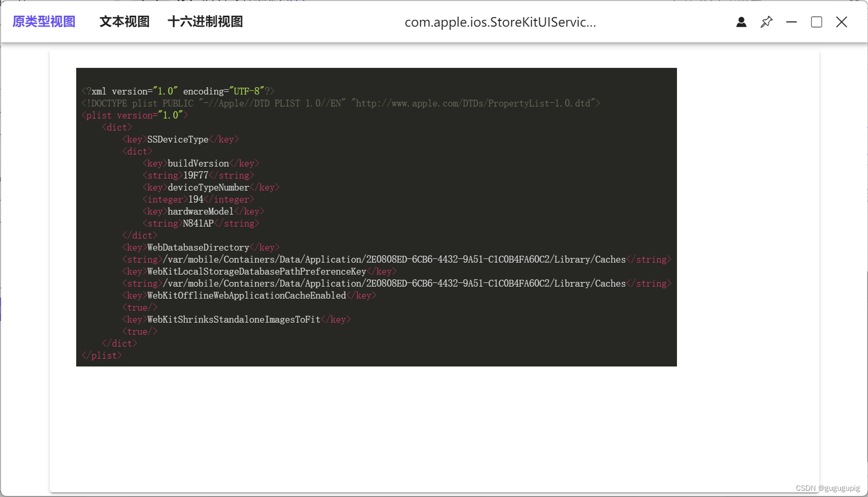Click the DOCTYPE plist PUBLIC line
Viewport: 868px width, 497px height.
(x=341, y=103)
